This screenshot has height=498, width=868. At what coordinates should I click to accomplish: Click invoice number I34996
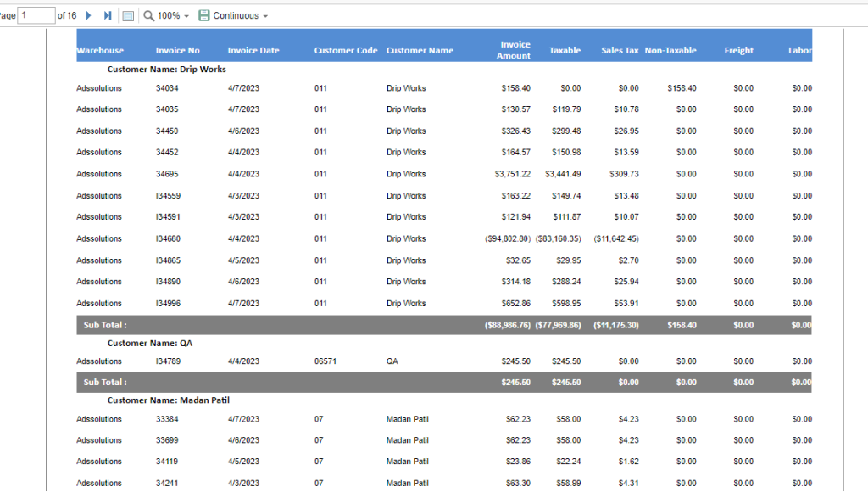point(169,304)
